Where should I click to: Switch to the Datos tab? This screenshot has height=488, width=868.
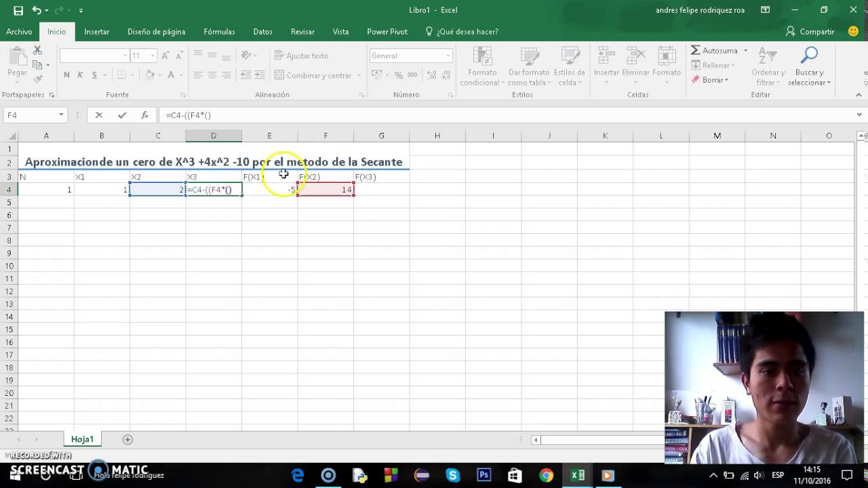pyautogui.click(x=262, y=32)
